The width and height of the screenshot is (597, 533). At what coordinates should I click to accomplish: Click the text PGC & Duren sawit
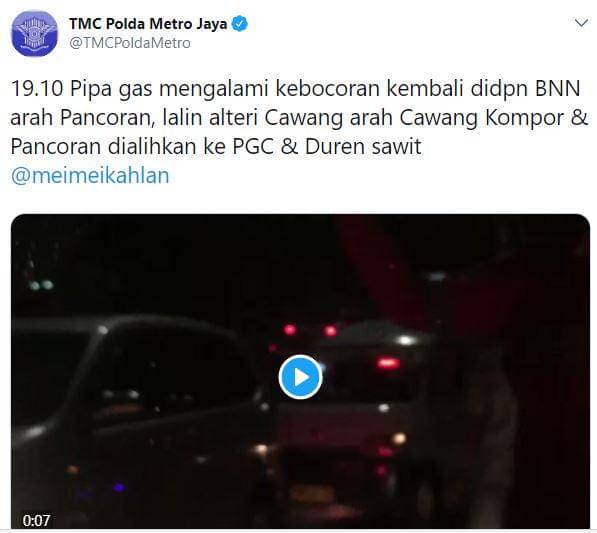pyautogui.click(x=327, y=147)
